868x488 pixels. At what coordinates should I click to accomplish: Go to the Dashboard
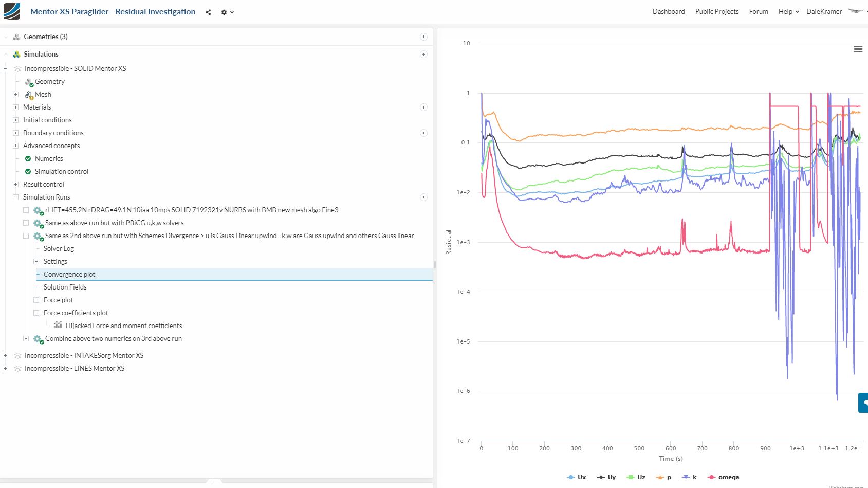pyautogui.click(x=668, y=11)
